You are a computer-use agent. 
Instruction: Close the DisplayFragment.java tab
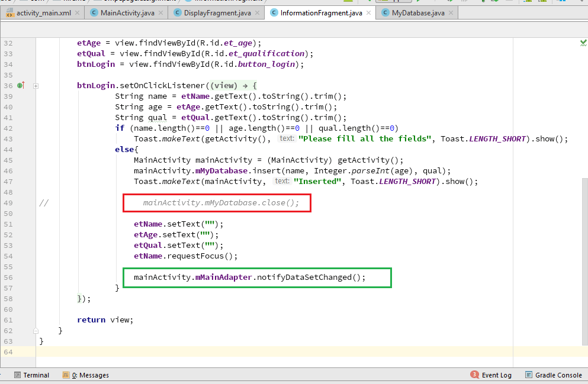coord(257,13)
